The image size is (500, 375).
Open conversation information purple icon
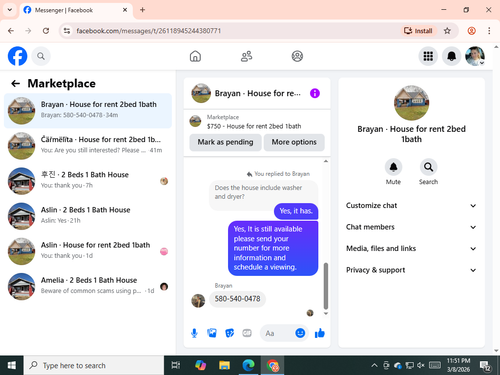click(315, 93)
